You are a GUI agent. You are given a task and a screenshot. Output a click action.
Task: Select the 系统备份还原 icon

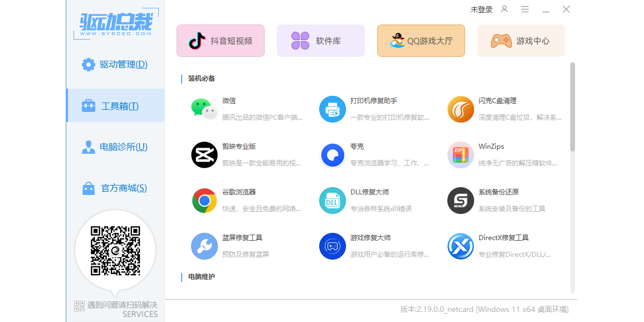[460, 201]
